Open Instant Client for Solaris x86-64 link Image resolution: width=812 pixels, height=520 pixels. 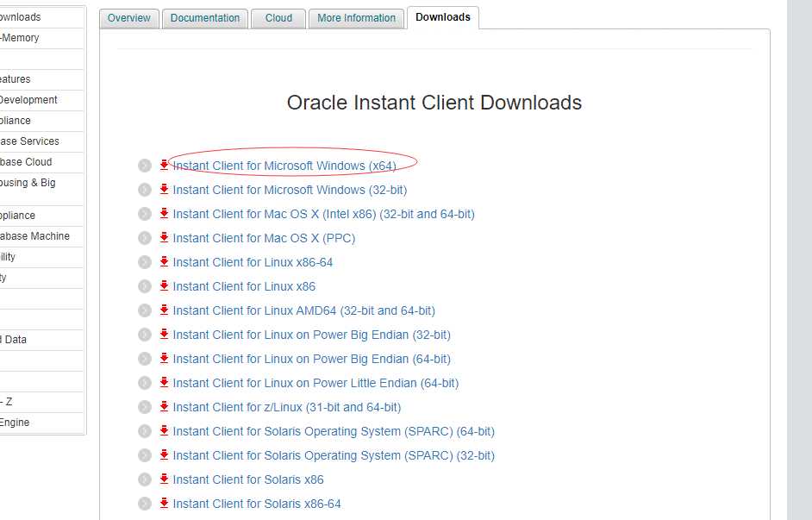point(257,504)
